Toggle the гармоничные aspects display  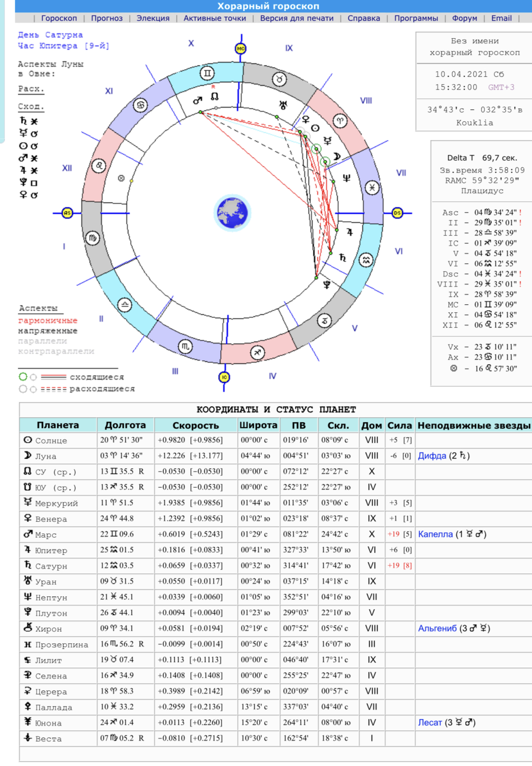tap(48, 320)
